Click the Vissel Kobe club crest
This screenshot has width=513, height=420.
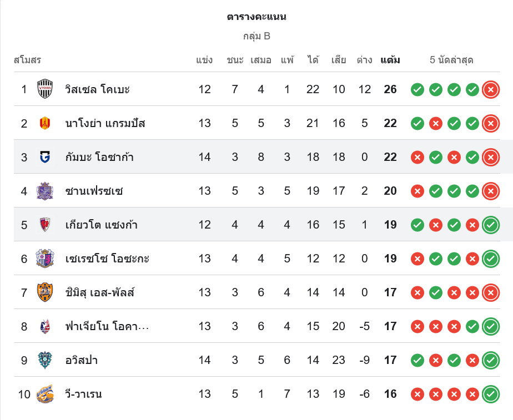(45, 89)
